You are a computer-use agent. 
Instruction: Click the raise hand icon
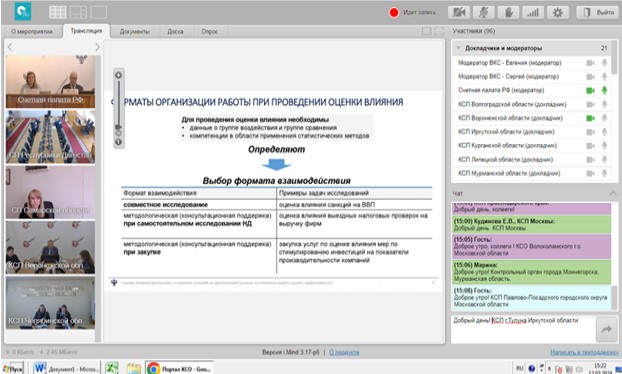coord(508,13)
